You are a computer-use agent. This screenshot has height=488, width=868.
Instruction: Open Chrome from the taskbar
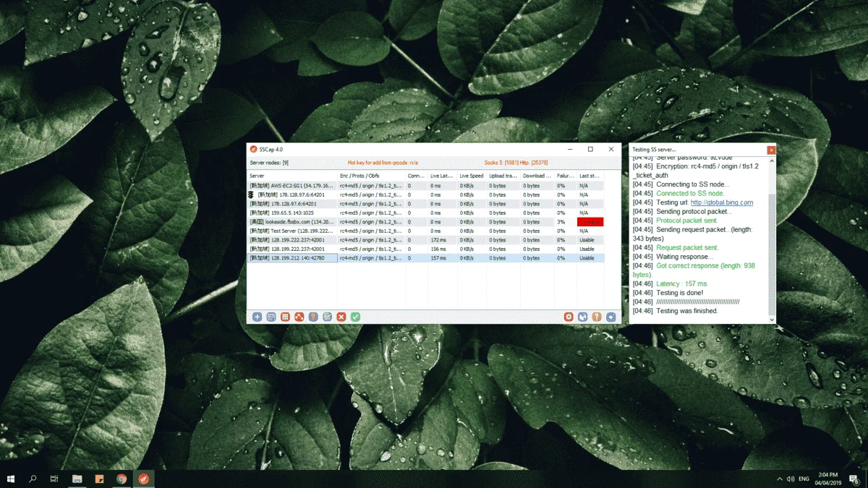click(x=122, y=479)
